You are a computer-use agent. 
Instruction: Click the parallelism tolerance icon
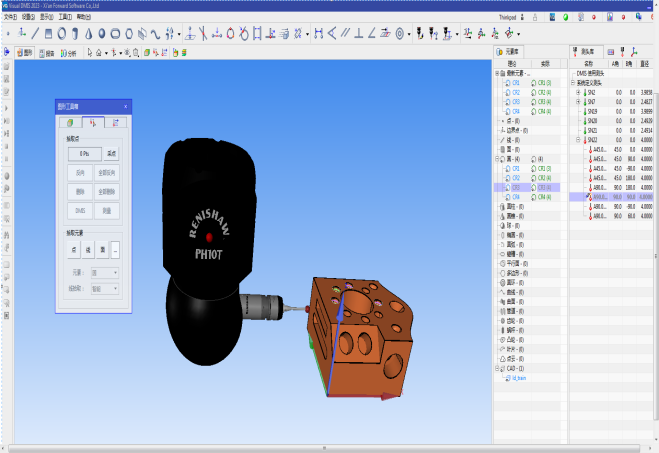345,34
